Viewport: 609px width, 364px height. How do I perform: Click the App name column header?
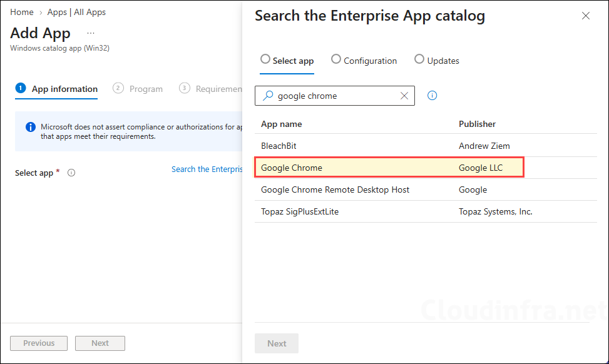click(x=281, y=124)
